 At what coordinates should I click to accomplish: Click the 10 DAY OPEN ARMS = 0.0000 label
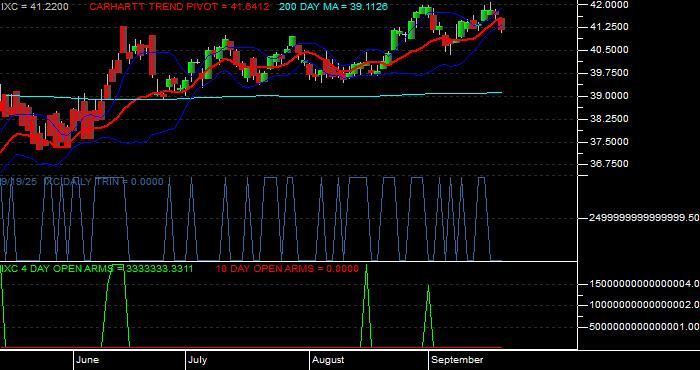pyautogui.click(x=287, y=269)
